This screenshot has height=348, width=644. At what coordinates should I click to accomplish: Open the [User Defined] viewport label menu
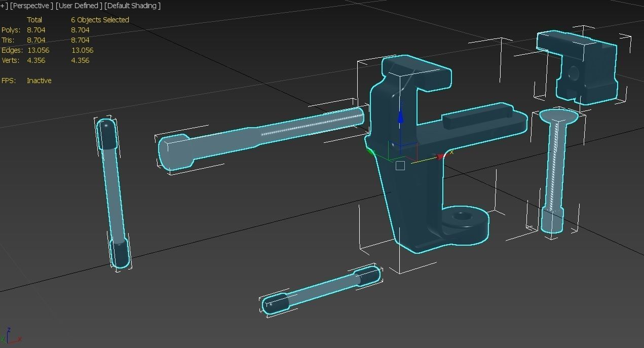(x=79, y=6)
